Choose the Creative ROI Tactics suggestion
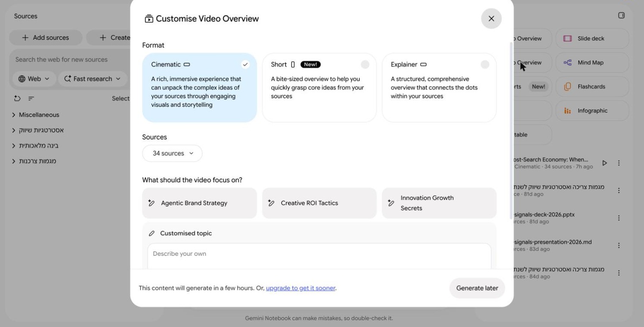Image resolution: width=644 pixels, height=327 pixels. [319, 203]
